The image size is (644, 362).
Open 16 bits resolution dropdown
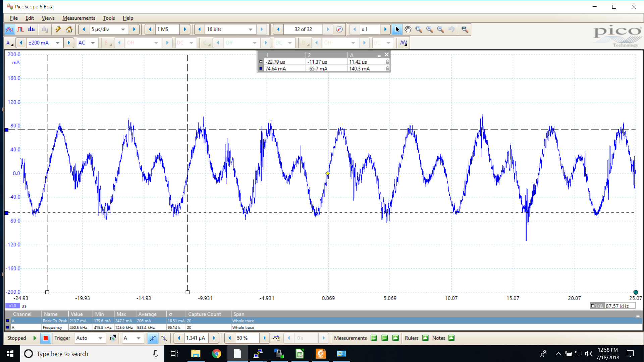250,29
